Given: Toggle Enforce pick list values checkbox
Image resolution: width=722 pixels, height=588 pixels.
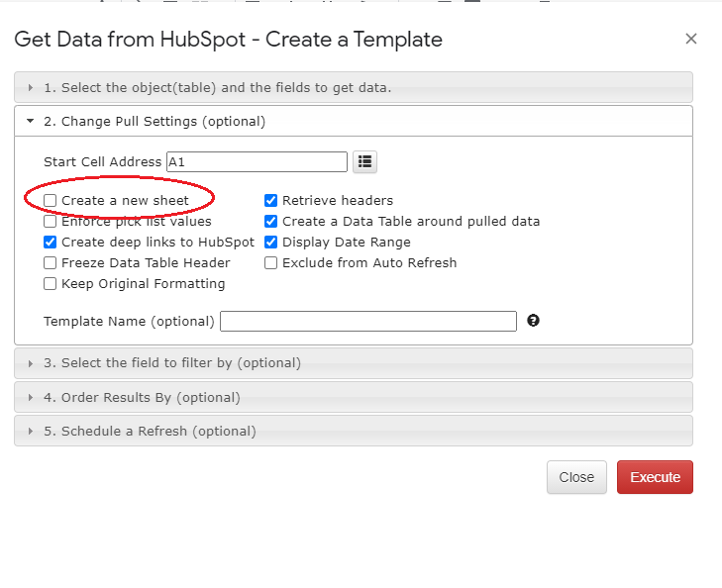Looking at the screenshot, I should point(50,222).
